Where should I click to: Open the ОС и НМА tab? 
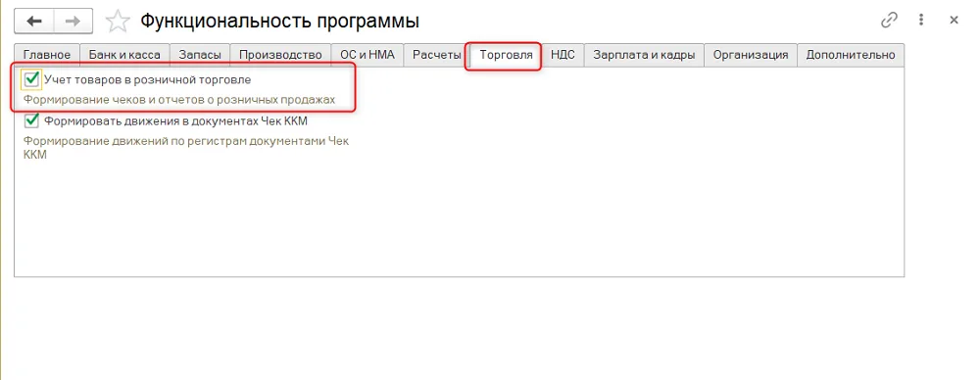(367, 55)
